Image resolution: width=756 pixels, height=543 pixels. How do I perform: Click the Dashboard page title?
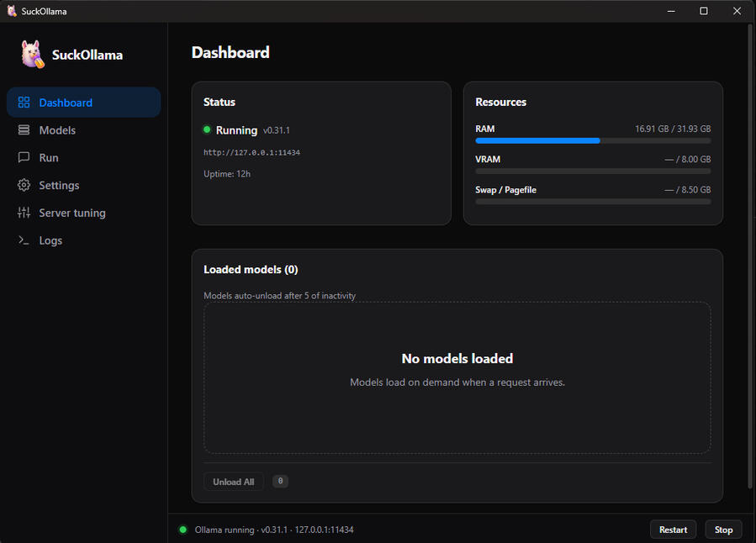[x=230, y=52]
